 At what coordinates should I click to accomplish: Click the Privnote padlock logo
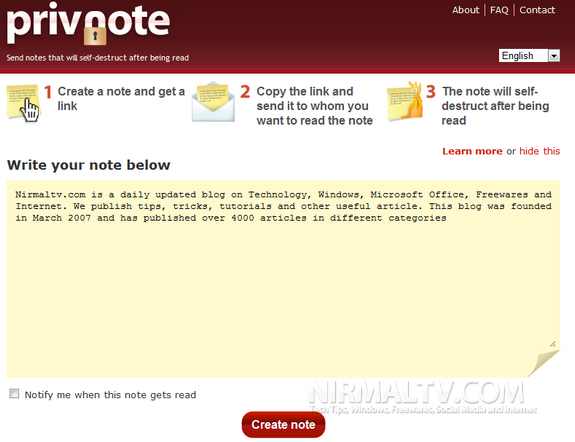click(88, 23)
